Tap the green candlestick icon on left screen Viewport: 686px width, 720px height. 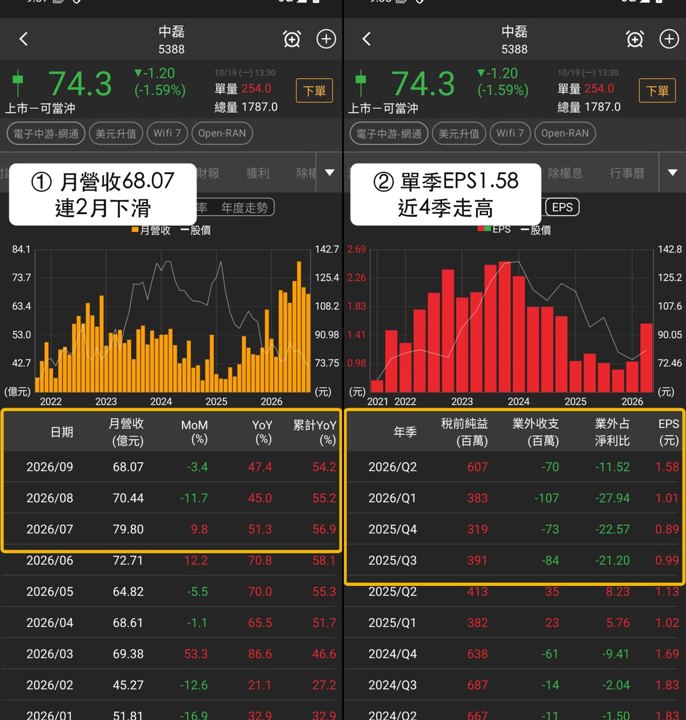coord(18,83)
